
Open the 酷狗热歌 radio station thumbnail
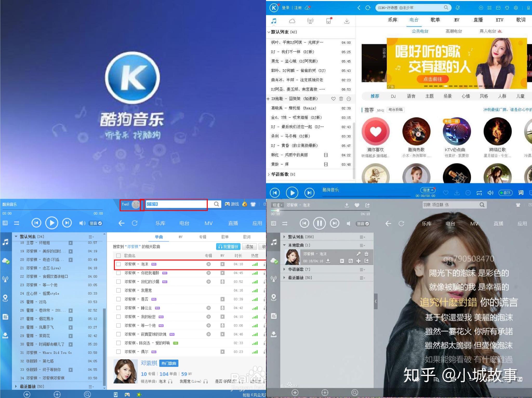(x=416, y=131)
